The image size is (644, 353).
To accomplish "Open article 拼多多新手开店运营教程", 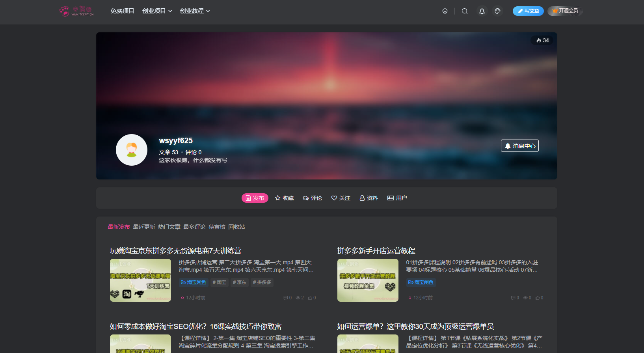I will tap(376, 251).
